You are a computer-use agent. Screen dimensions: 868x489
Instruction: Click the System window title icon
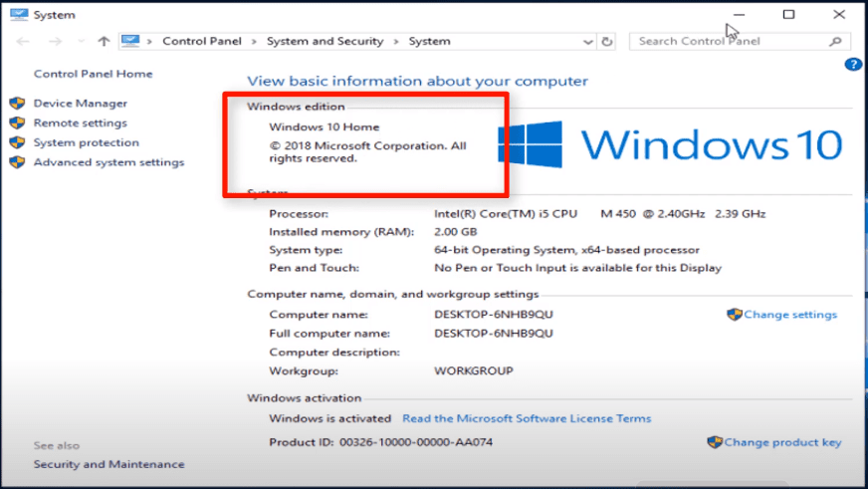19,14
